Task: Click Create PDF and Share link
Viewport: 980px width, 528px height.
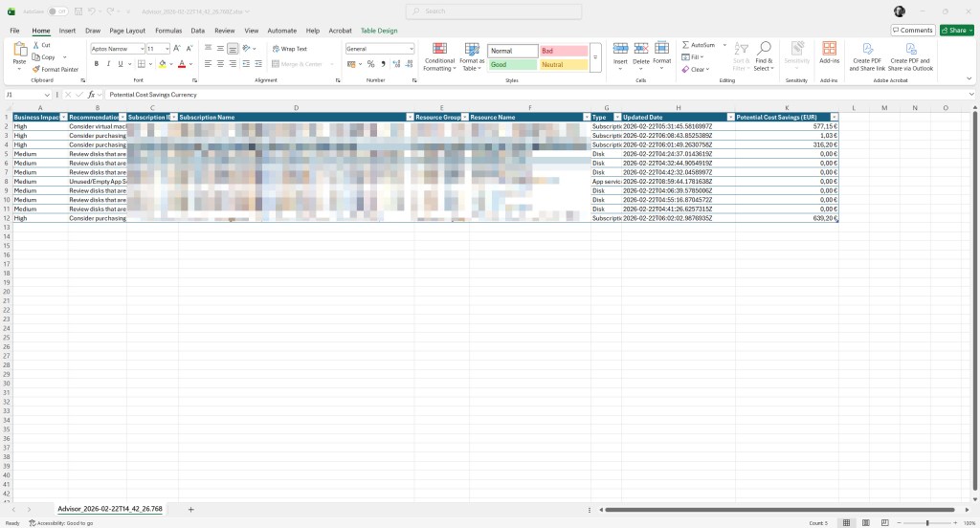Action: tap(867, 56)
